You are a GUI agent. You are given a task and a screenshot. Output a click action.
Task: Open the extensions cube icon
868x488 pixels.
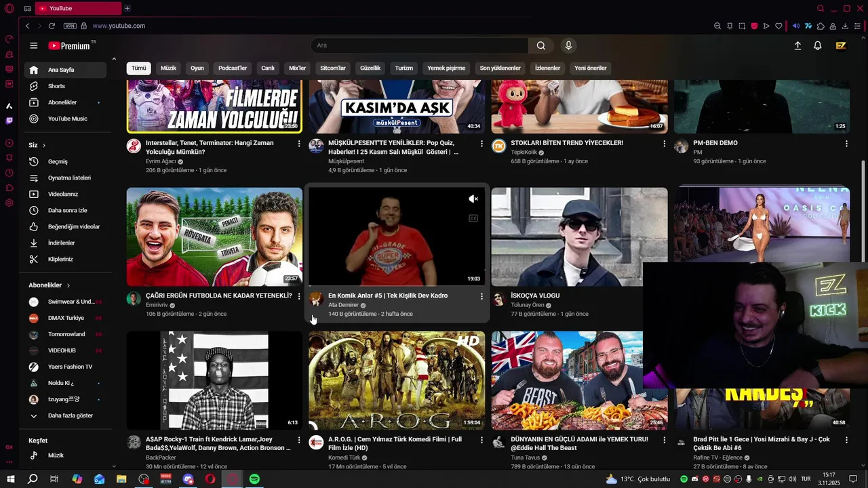click(x=821, y=26)
